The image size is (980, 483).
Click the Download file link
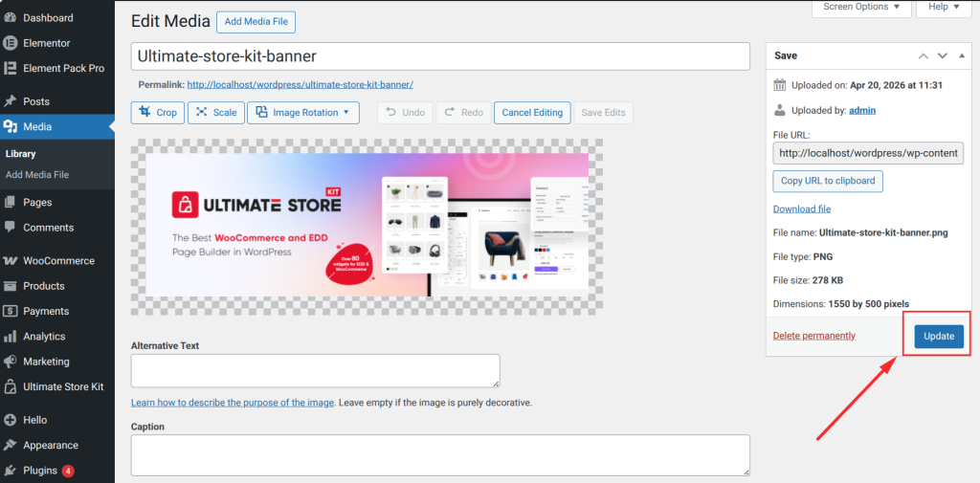tap(802, 209)
